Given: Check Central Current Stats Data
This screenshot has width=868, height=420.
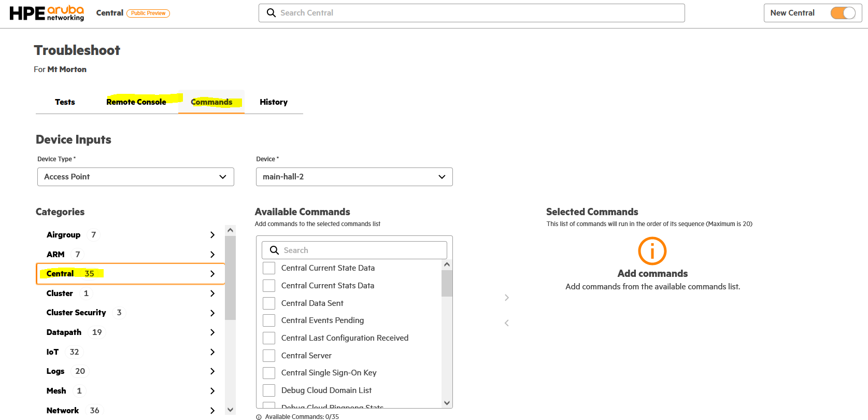Looking at the screenshot, I should (269, 286).
